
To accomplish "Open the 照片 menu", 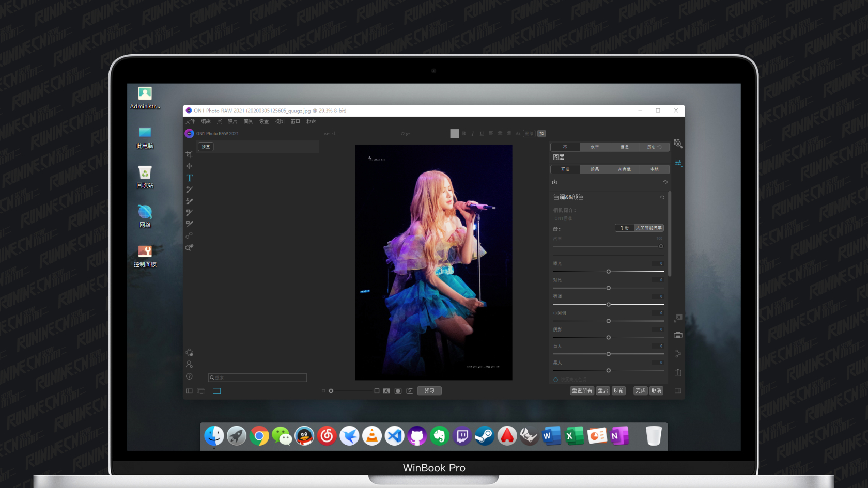I will coord(233,121).
